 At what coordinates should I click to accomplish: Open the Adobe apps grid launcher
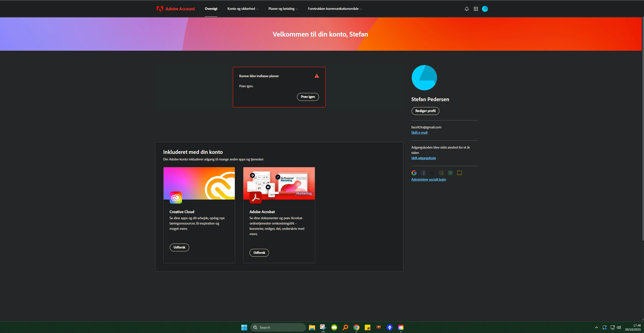(x=476, y=9)
